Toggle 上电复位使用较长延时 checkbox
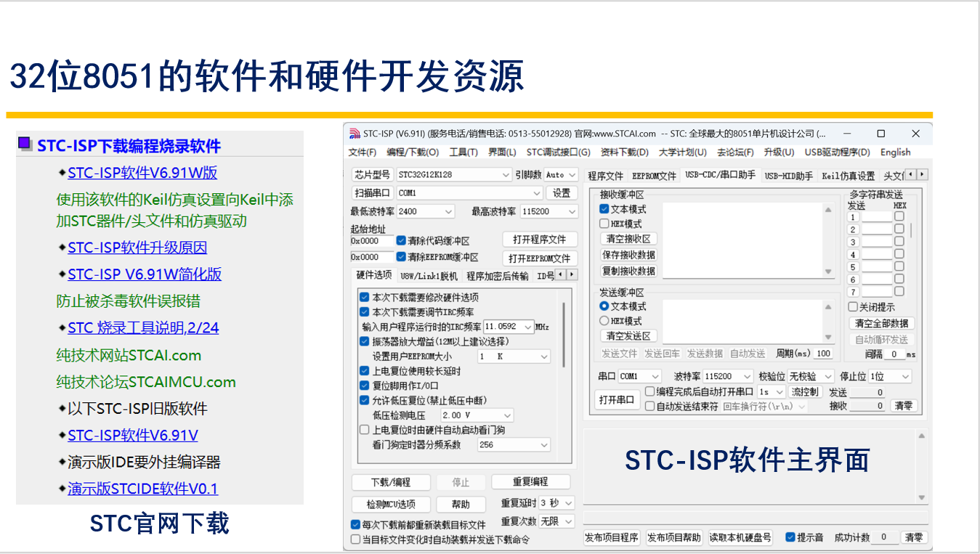The image size is (980, 554). coord(365,371)
